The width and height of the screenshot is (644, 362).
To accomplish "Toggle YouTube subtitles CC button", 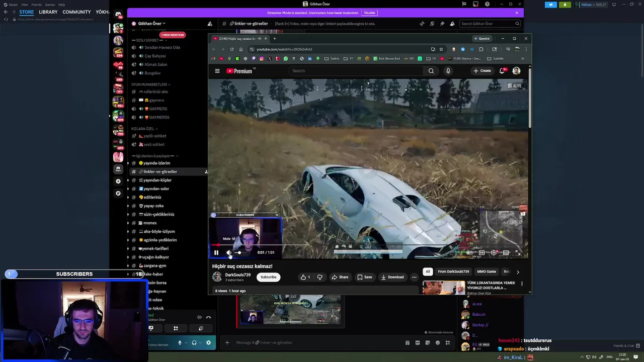I will point(481,252).
